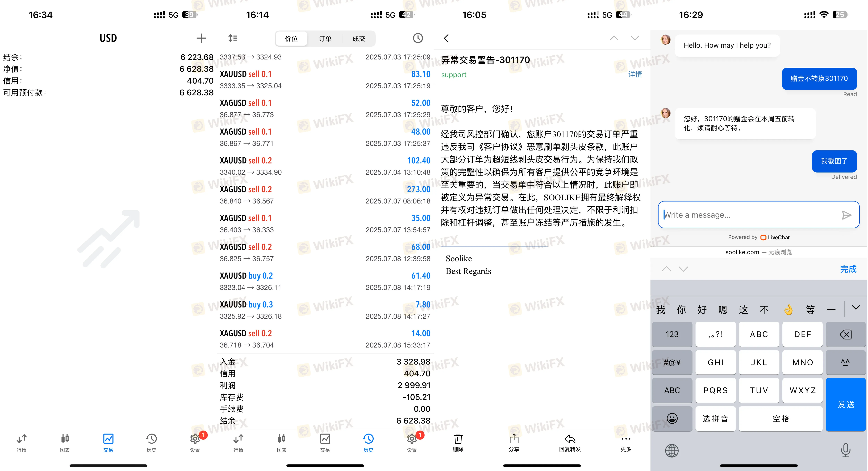Go to next email with down chevron
The width and height of the screenshot is (868, 471).
coord(635,38)
